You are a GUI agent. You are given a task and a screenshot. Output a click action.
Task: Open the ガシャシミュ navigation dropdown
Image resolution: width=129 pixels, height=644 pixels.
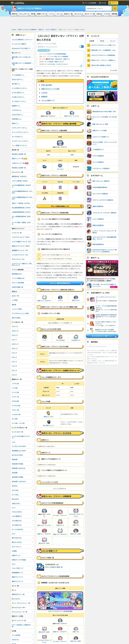click(x=79, y=14)
